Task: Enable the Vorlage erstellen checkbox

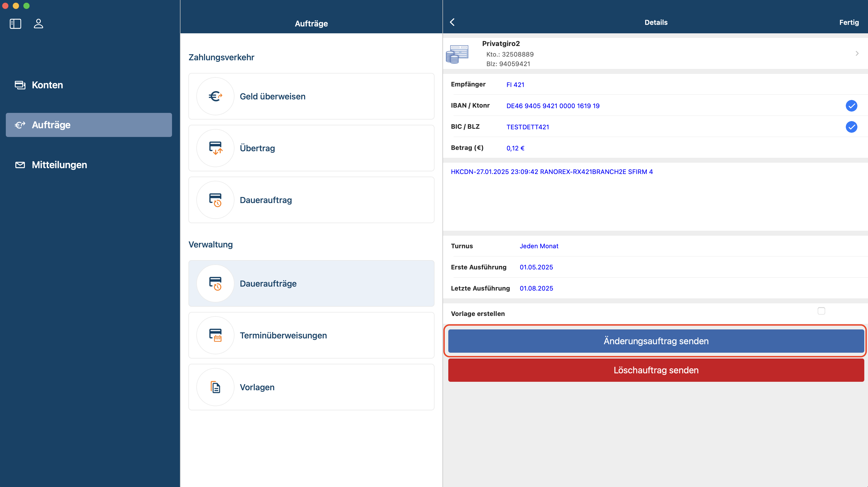Action: (821, 311)
